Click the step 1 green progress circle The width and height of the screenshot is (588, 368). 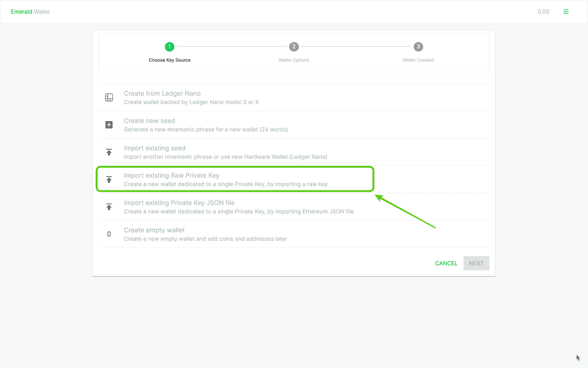(170, 47)
